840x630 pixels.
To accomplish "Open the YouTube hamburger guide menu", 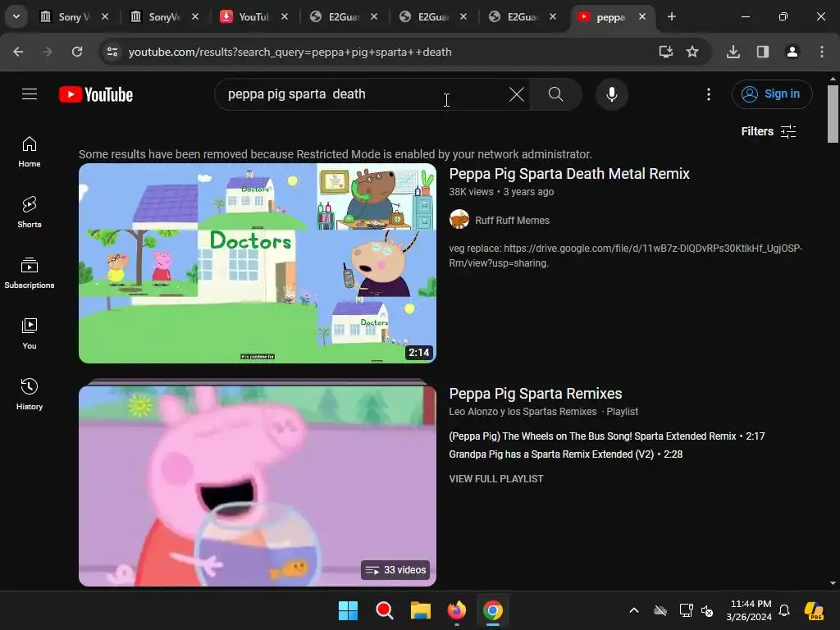I will pyautogui.click(x=30, y=94).
